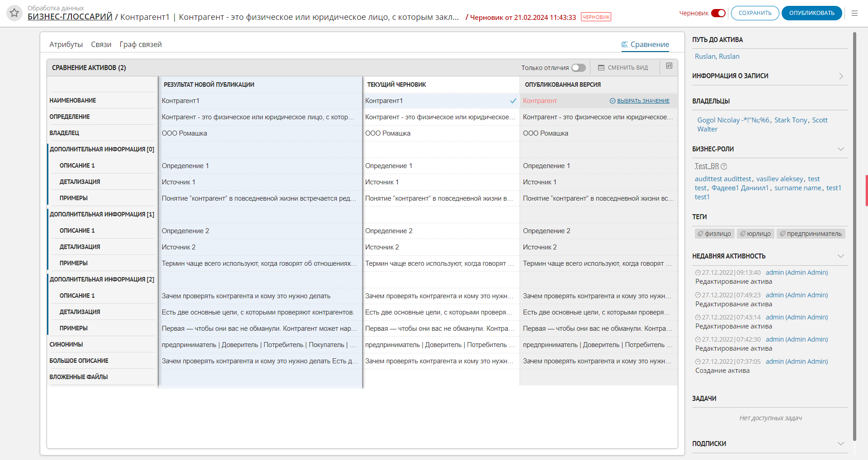Click the help icon next to Test_BR
Image resolution: width=868 pixels, height=460 pixels.
(x=724, y=166)
